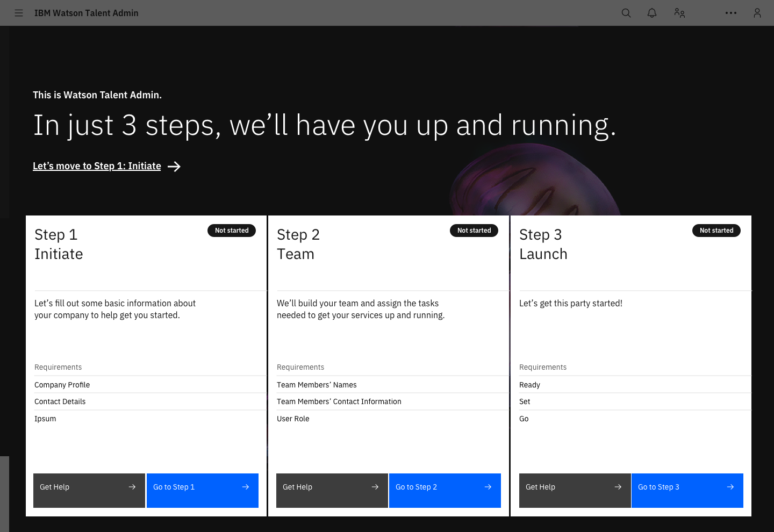Viewport: 774px width, 532px height.
Task: Click the team users icon in header
Action: point(679,13)
